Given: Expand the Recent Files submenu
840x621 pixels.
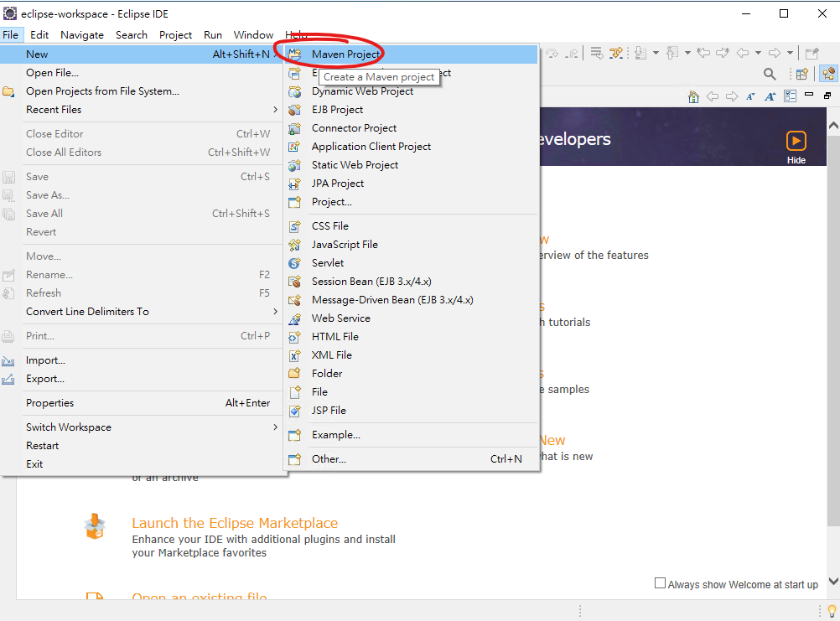Looking at the screenshot, I should [142, 109].
